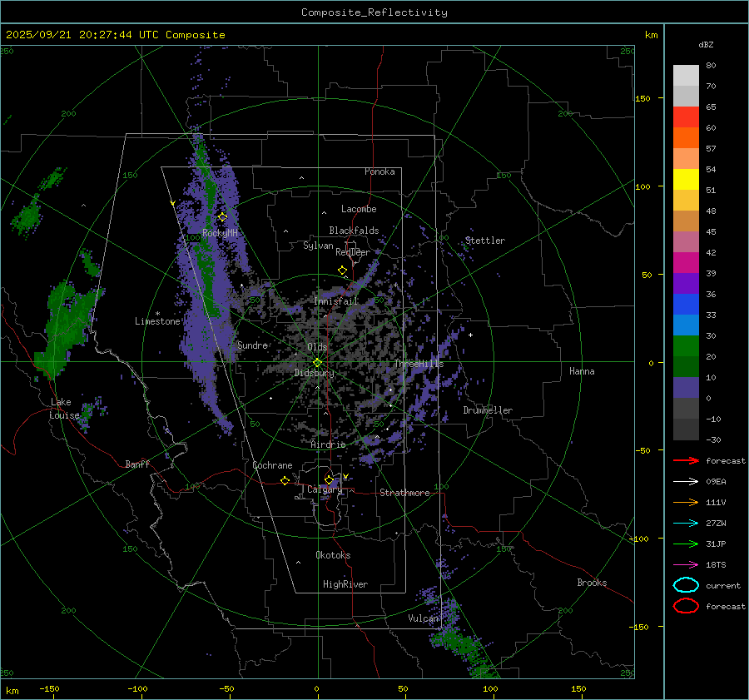The width and height of the screenshot is (749, 700).
Task: Select the orange 111V arrow icon
Action: 686,502
